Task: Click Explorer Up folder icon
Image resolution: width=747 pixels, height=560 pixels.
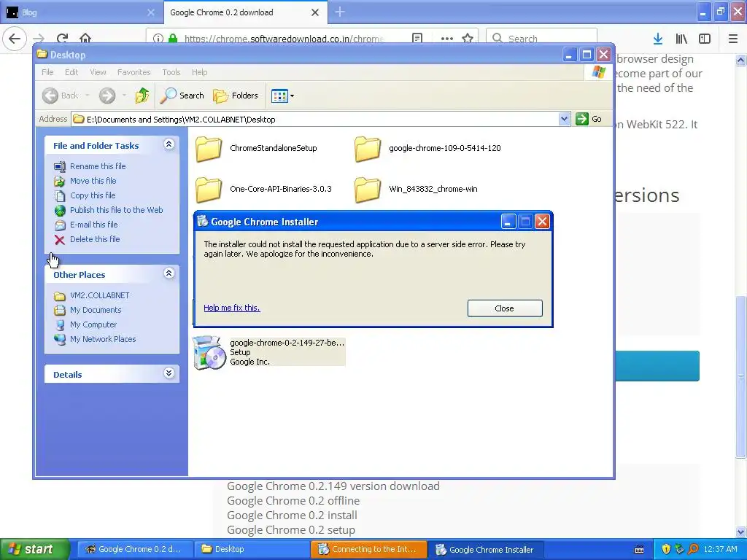Action: [142, 96]
